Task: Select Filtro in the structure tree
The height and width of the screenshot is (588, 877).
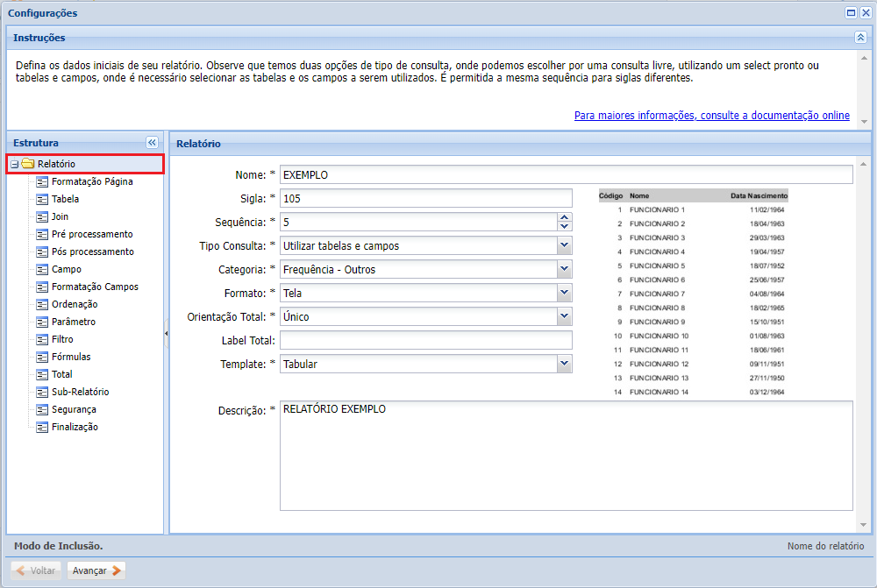Action: click(x=62, y=339)
